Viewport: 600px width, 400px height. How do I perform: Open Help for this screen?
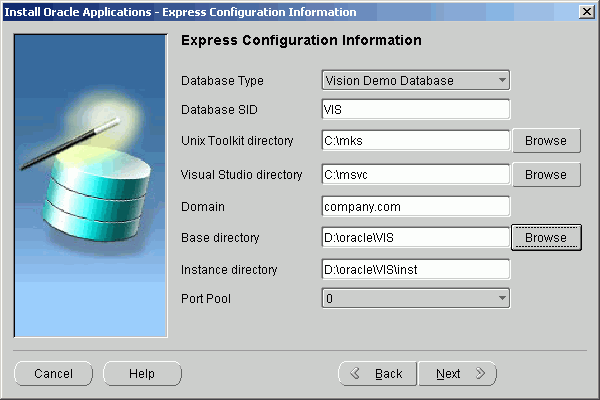(x=142, y=374)
